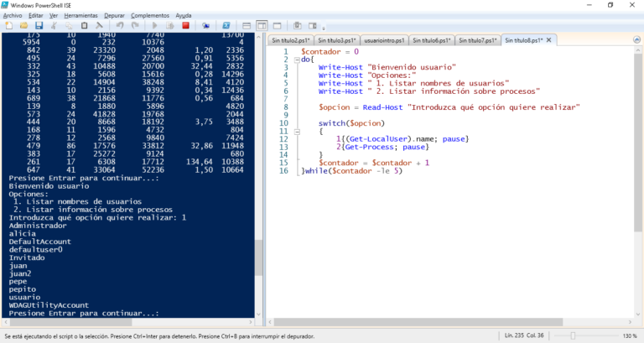Click the console pane vertical scrollbar

pos(258,168)
